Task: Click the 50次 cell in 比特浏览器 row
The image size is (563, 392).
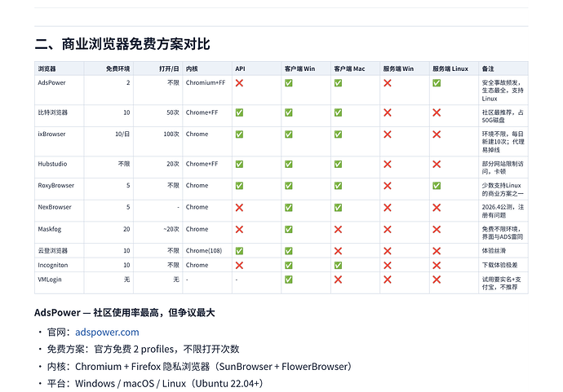Action: click(x=158, y=116)
